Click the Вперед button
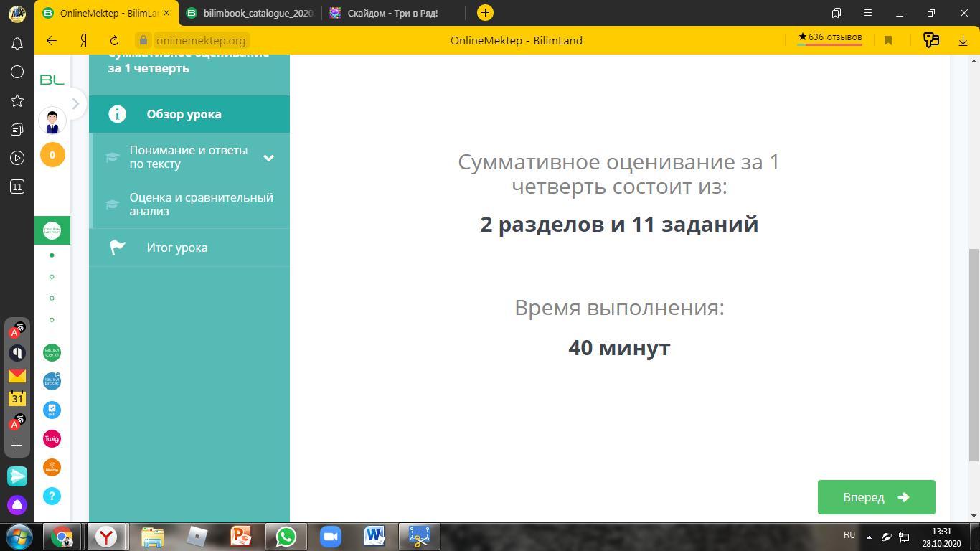 tap(876, 497)
